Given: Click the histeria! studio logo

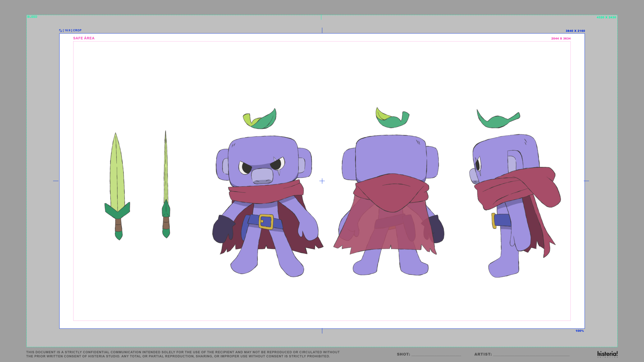Looking at the screenshot, I should pyautogui.click(x=607, y=354).
